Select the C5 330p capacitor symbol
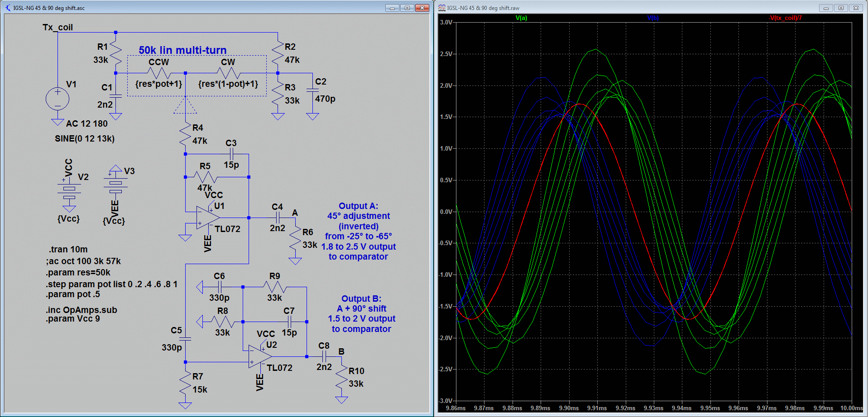The width and height of the screenshot is (868, 417). click(185, 338)
